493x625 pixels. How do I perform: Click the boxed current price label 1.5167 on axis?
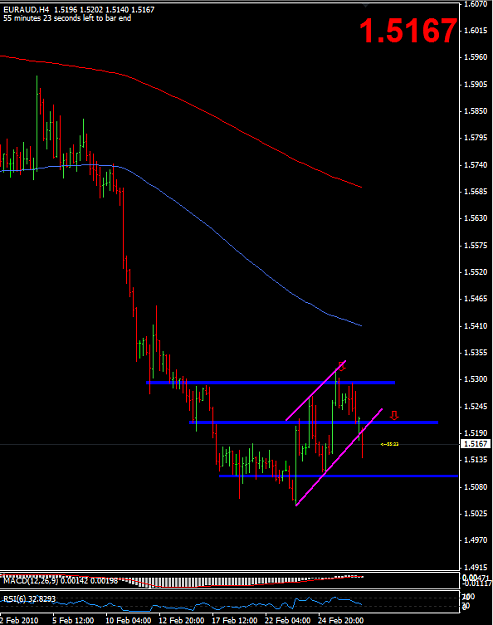(475, 444)
